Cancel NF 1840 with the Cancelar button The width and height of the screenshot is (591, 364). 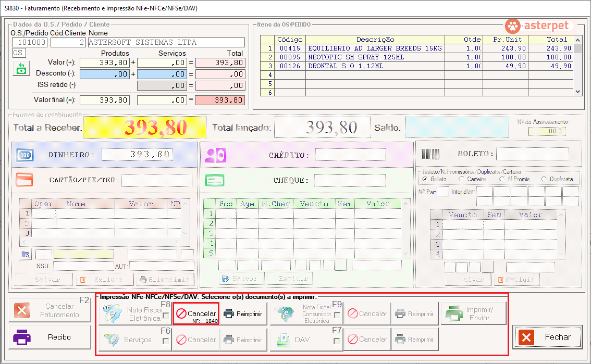tap(196, 314)
